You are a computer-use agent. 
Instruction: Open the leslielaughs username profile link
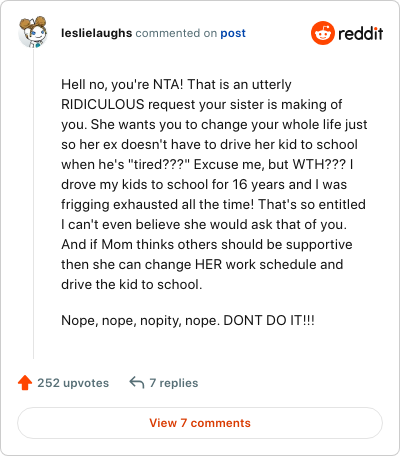coord(97,33)
